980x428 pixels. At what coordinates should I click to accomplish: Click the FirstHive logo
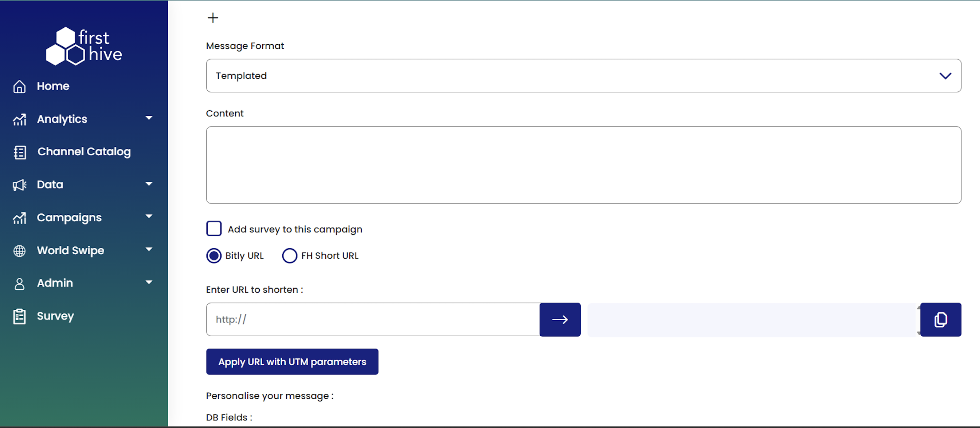(84, 46)
